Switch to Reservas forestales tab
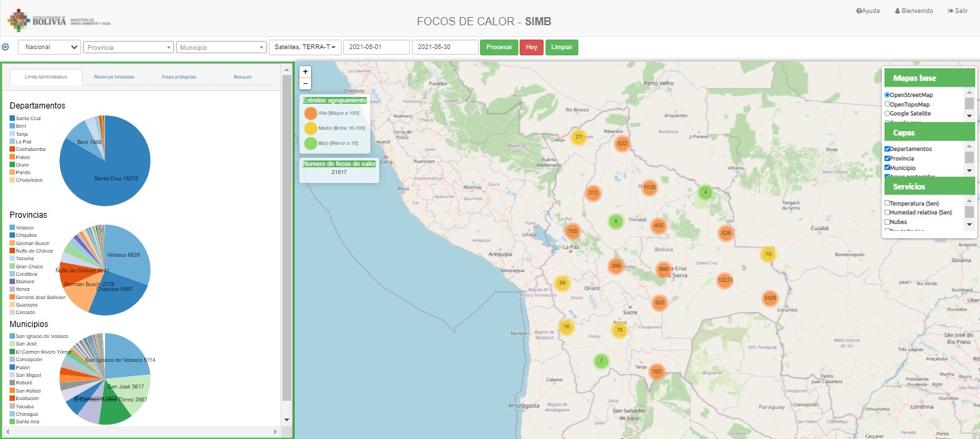The width and height of the screenshot is (980, 439). click(114, 77)
